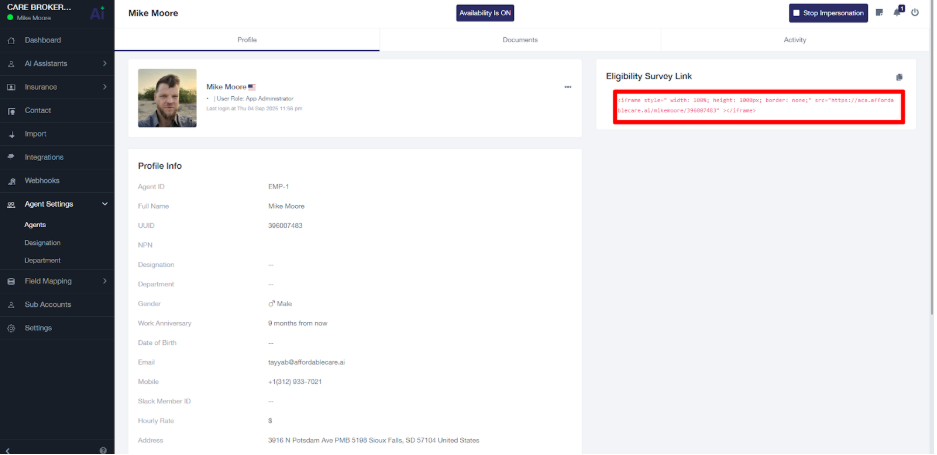
Task: Expand the AI Assistants submenu
Action: (105, 64)
